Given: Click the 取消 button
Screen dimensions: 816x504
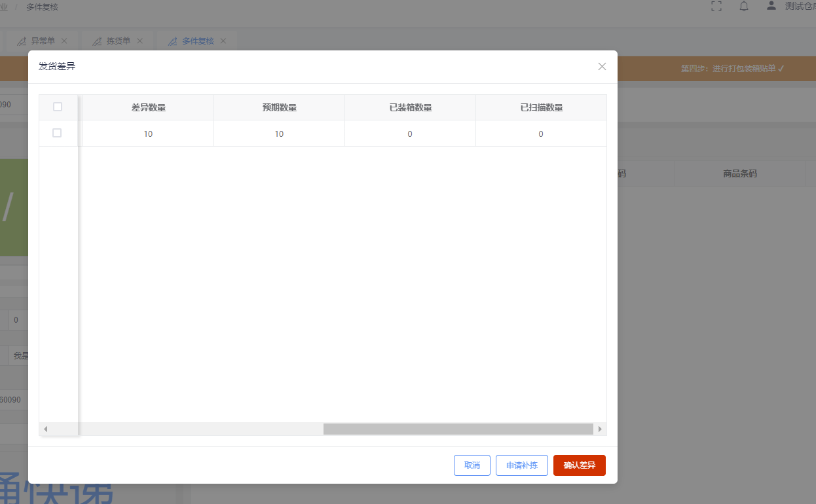Looking at the screenshot, I should pos(472,465).
